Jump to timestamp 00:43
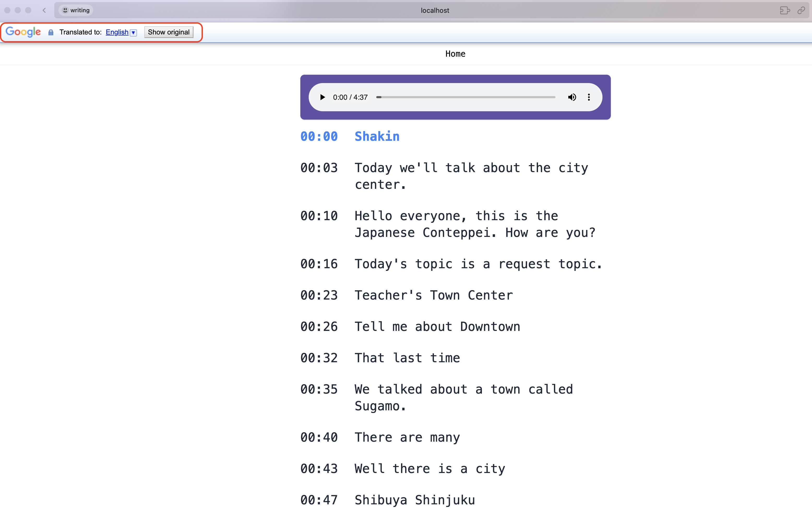 [x=319, y=469]
